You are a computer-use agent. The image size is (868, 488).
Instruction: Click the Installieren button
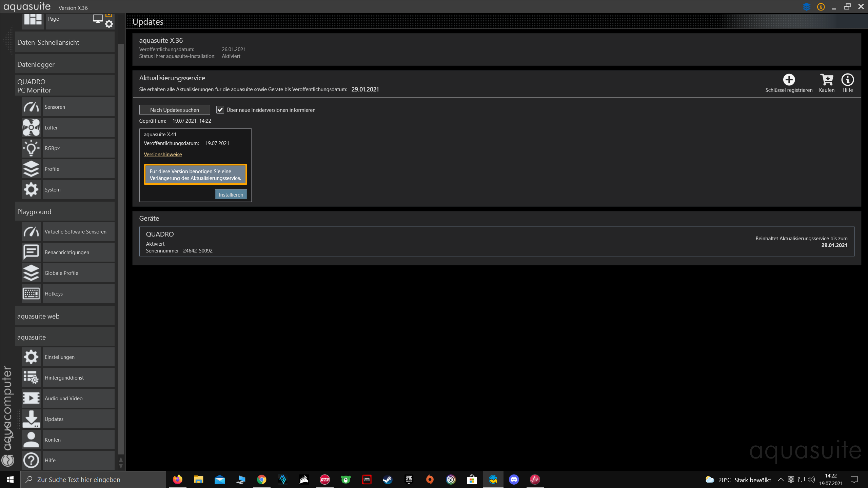[x=231, y=195]
